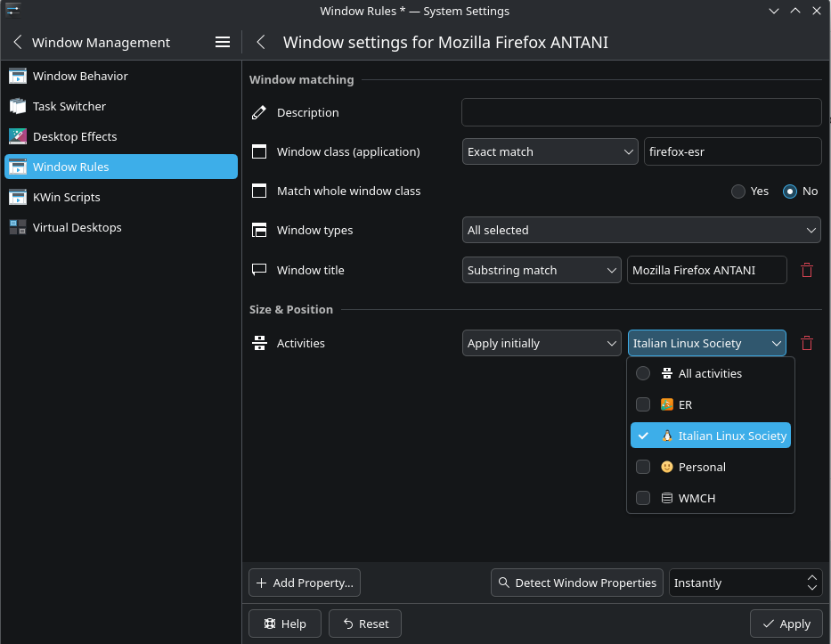Open the Apply initially dropdown
Image resolution: width=831 pixels, height=644 pixels.
click(542, 343)
